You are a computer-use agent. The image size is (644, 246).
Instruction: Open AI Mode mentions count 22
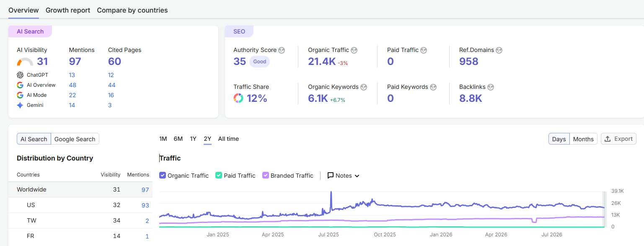point(72,95)
